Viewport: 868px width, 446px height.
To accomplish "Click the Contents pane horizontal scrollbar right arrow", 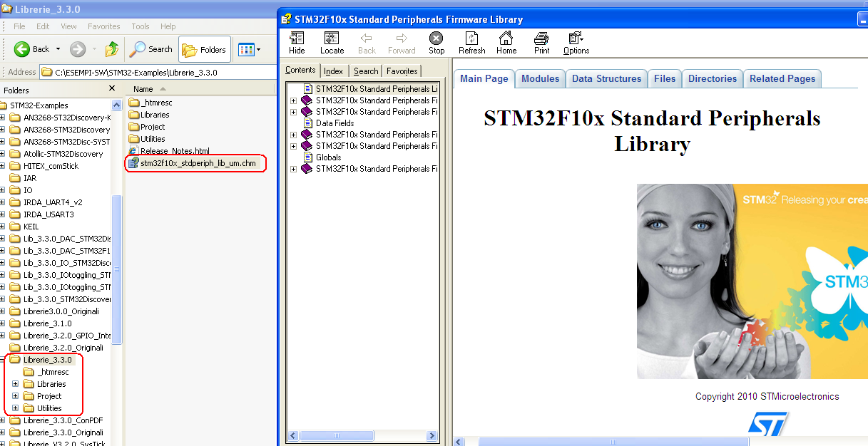I will 432,435.
